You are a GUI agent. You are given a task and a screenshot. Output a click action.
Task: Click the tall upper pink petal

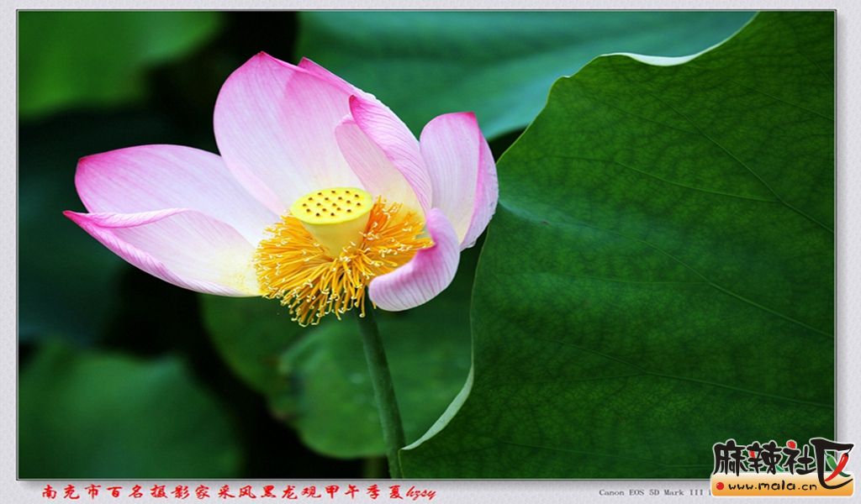[x=277, y=126]
